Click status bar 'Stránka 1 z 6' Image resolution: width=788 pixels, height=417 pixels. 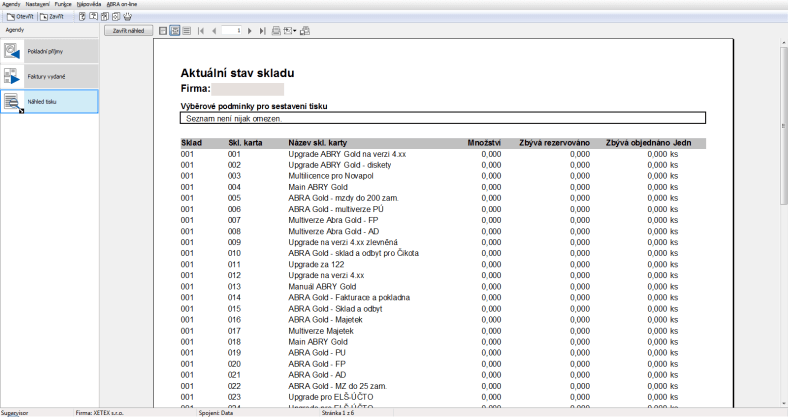(338, 413)
